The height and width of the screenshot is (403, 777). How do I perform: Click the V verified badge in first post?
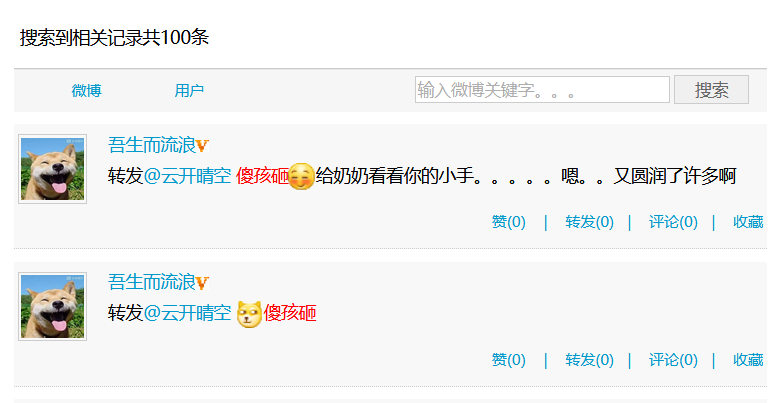[202, 146]
